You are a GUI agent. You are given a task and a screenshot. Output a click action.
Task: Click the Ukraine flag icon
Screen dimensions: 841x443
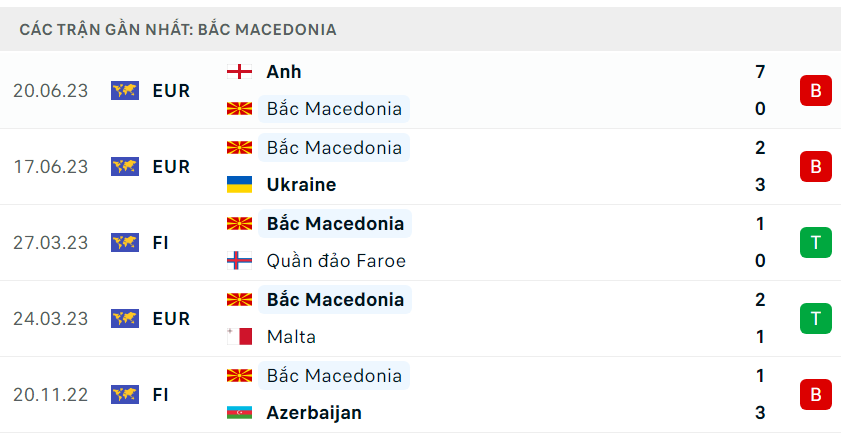pos(239,184)
